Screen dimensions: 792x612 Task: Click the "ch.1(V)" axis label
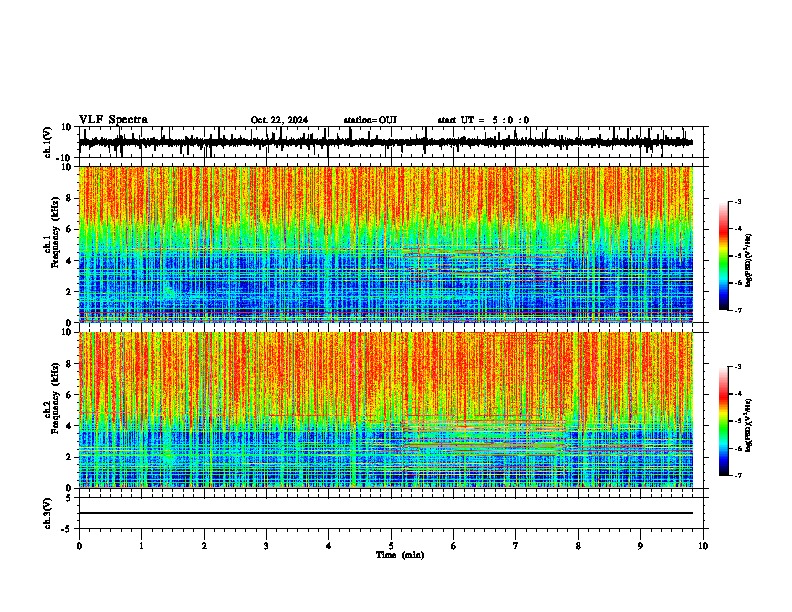click(x=48, y=142)
